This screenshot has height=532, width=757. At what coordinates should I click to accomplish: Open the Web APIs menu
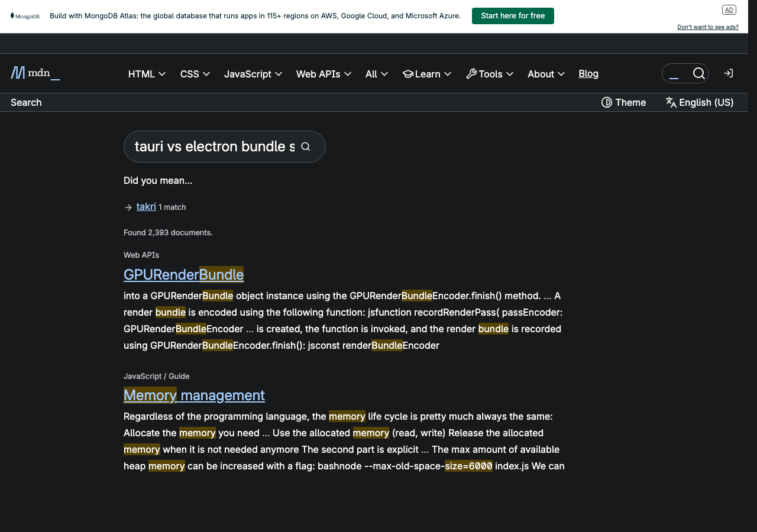323,74
